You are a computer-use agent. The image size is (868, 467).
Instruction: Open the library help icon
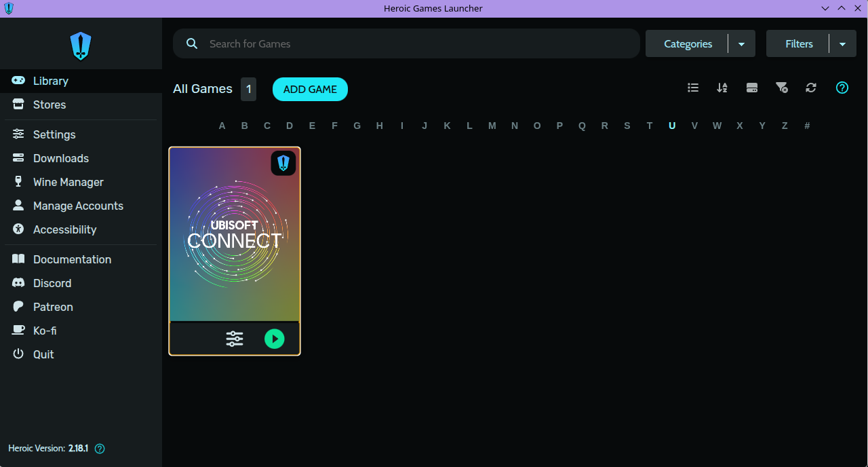(842, 88)
